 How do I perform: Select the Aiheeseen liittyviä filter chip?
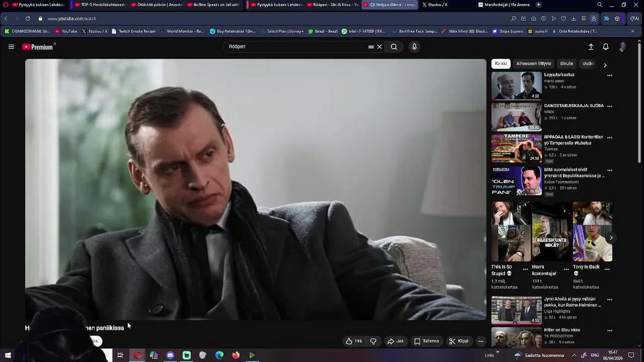tap(533, 64)
